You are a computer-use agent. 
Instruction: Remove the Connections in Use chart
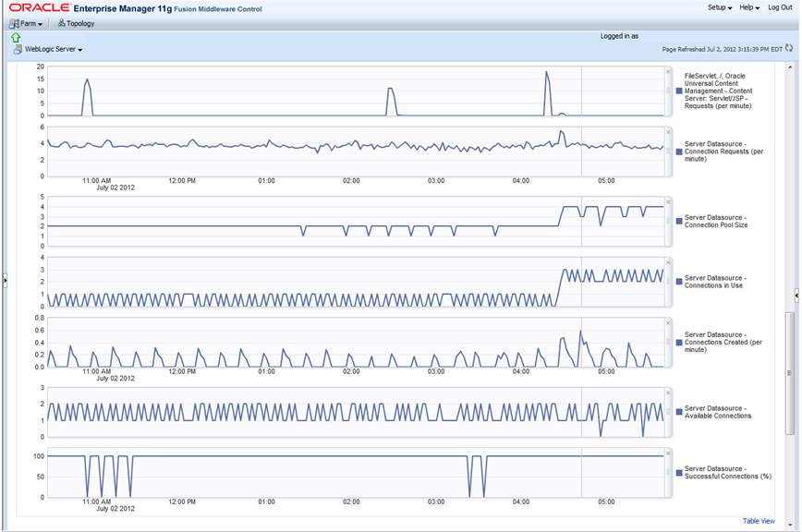coord(668,262)
